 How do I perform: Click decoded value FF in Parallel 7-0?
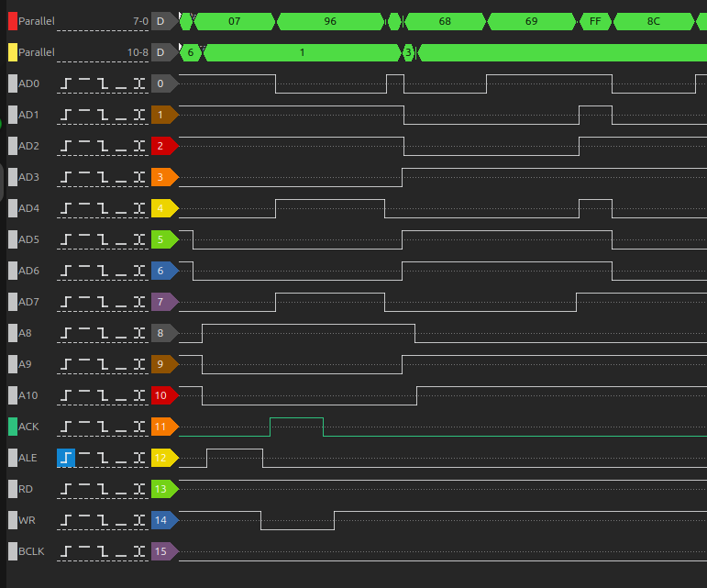[x=595, y=21]
